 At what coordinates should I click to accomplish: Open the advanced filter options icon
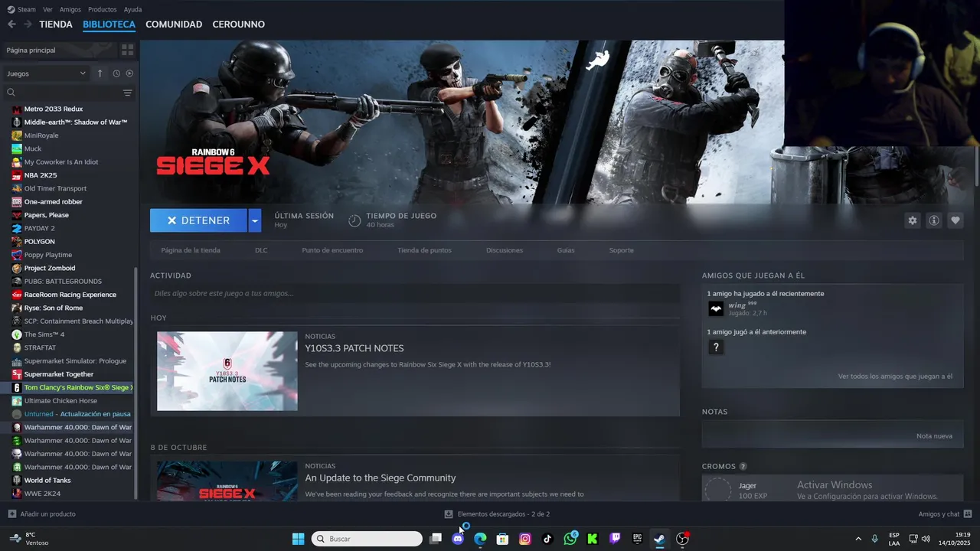click(127, 93)
